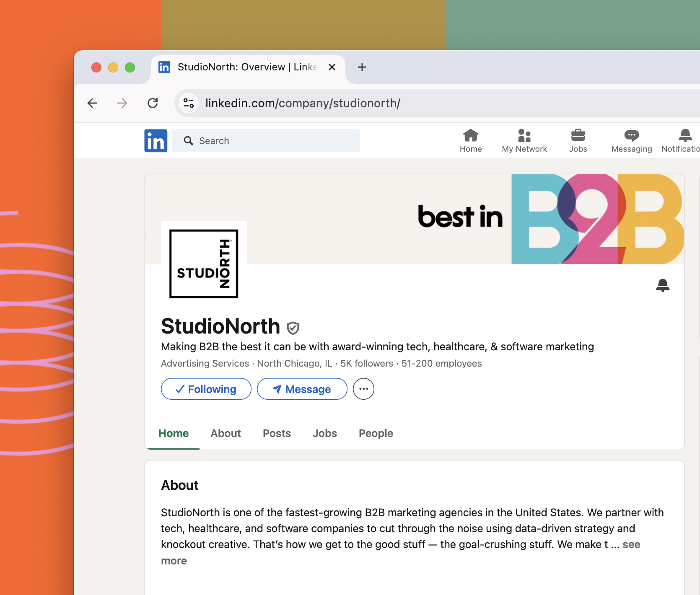Click the address bar URL linkedin.com/company/studionorth/
700x595 pixels.
click(x=303, y=103)
